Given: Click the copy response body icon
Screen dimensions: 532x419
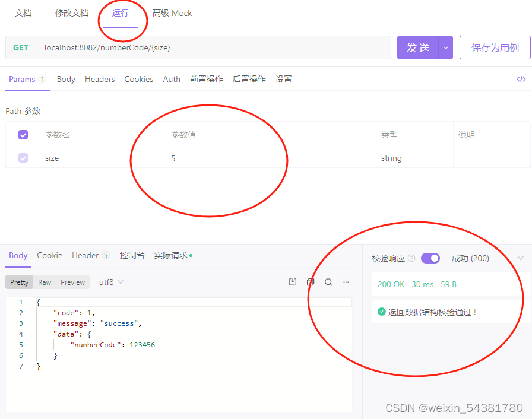Looking at the screenshot, I should [x=311, y=282].
